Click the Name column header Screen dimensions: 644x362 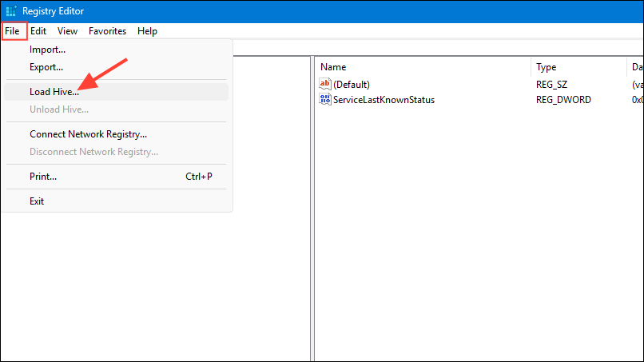pos(423,67)
